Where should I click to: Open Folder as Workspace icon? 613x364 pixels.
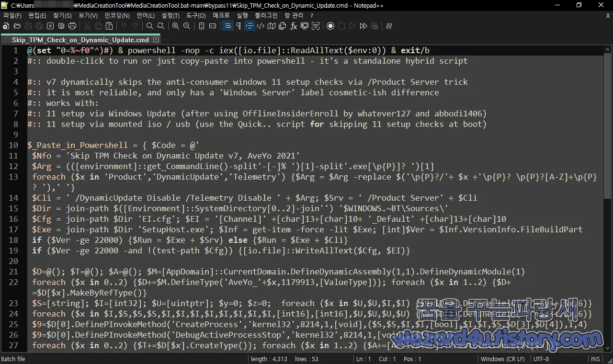[x=305, y=26]
